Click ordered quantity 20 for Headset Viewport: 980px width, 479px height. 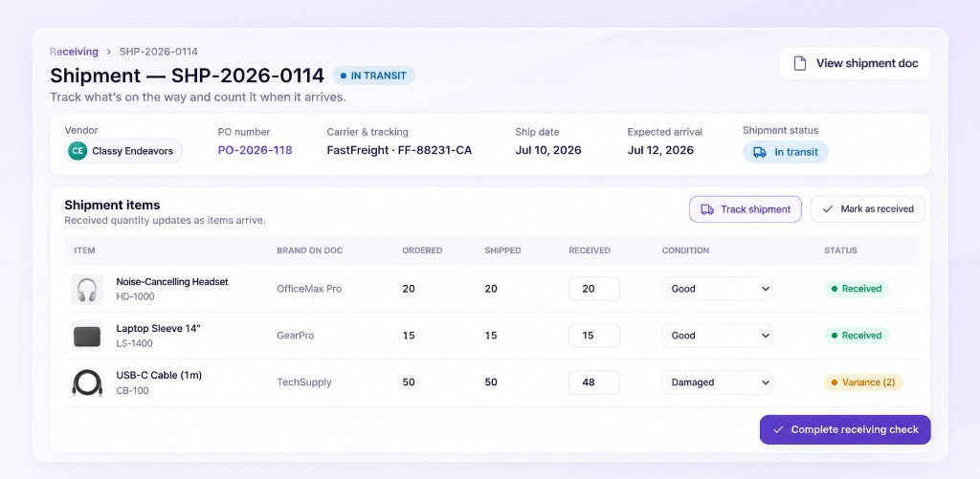[409, 289]
